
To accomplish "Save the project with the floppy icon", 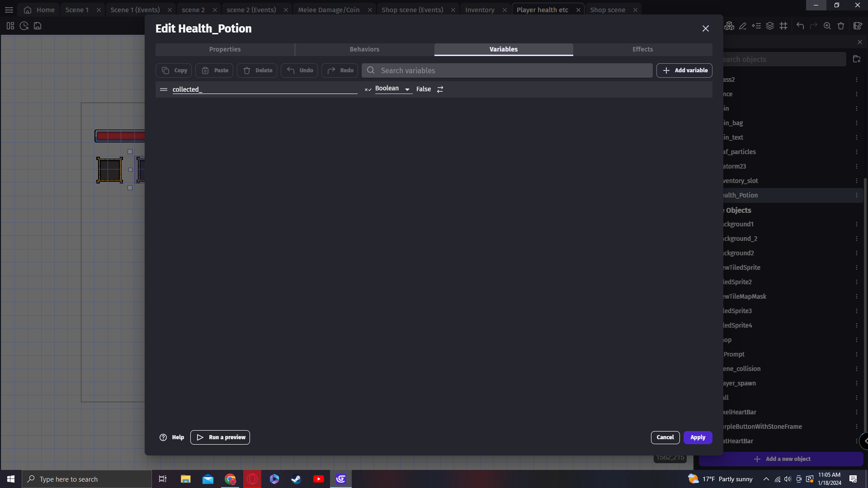I will [x=38, y=26].
